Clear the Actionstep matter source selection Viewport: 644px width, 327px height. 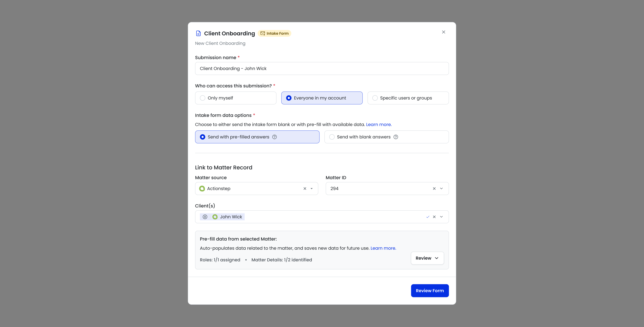(305, 189)
